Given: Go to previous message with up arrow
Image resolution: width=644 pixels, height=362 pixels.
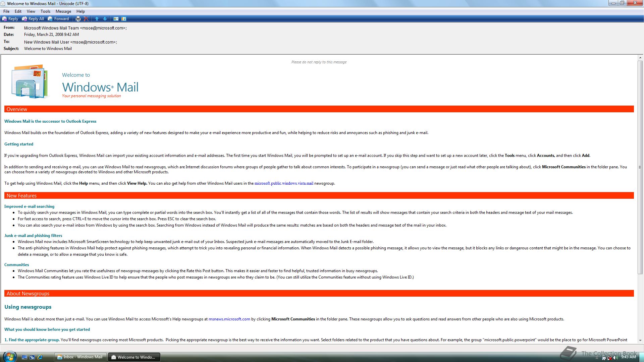Looking at the screenshot, I should click(x=97, y=19).
